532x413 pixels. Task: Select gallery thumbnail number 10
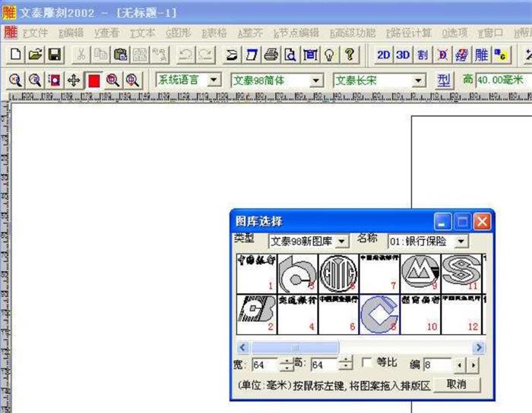(420, 314)
